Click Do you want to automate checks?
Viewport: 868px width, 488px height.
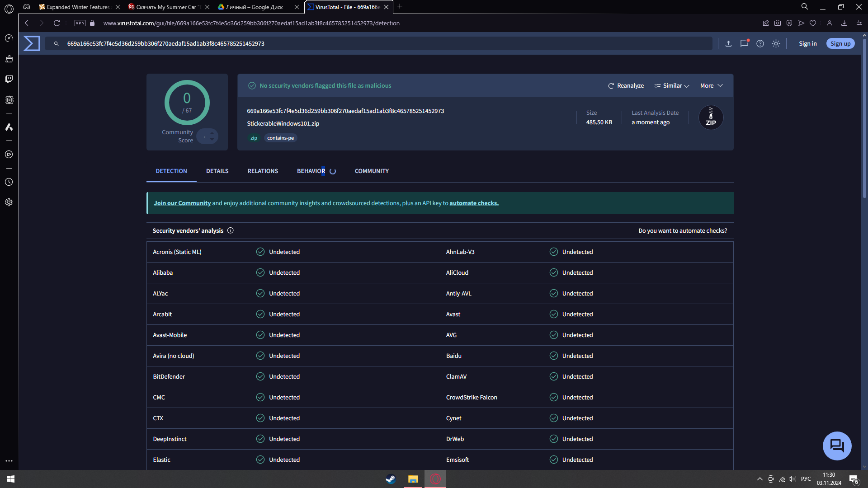tap(683, 231)
